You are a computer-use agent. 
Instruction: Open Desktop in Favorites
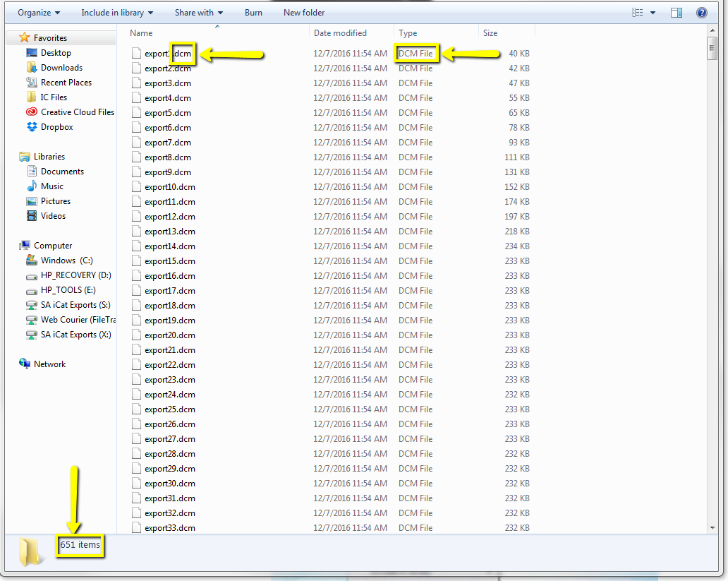[x=49, y=52]
